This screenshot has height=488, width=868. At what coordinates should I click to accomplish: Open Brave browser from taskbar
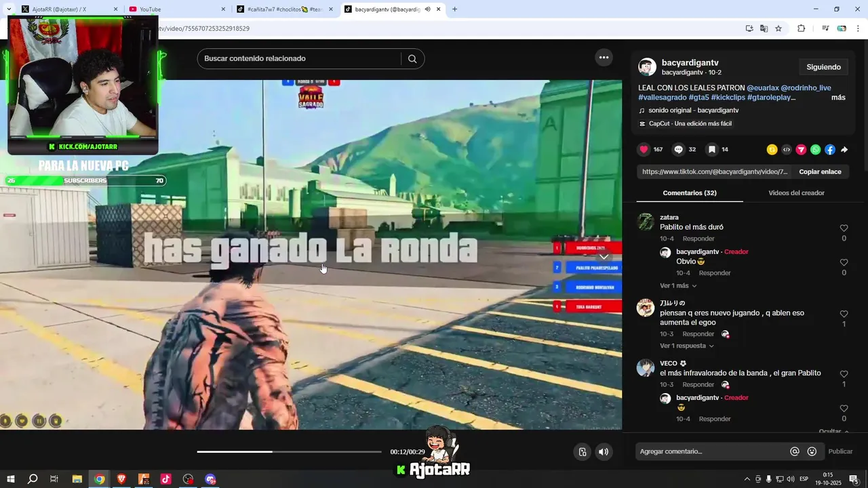tap(121, 479)
